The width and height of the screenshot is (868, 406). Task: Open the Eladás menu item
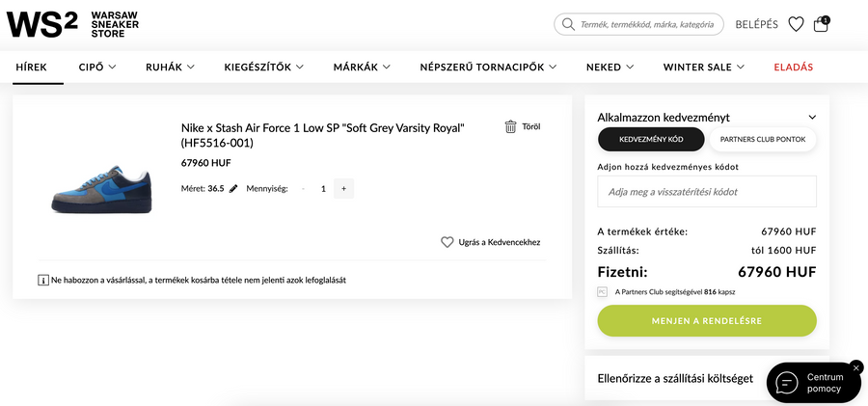[794, 68]
